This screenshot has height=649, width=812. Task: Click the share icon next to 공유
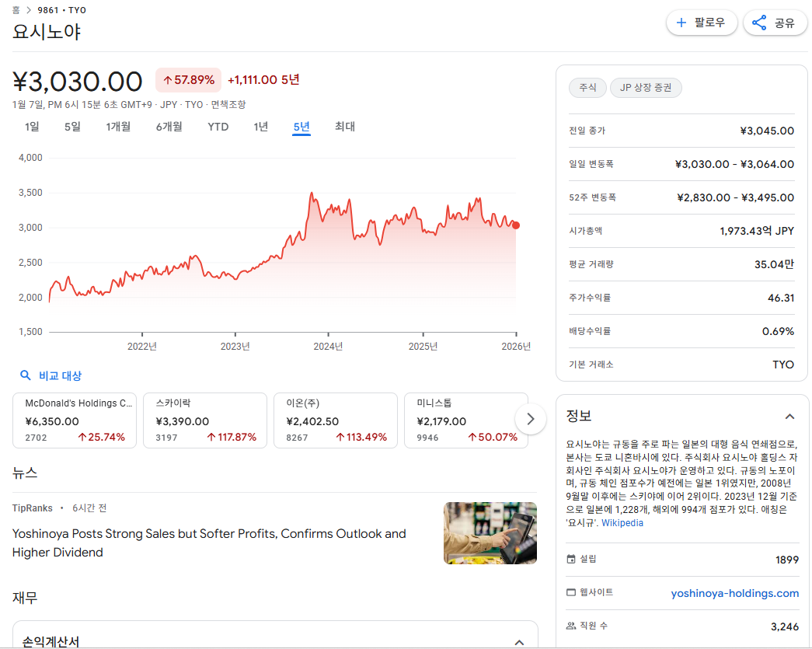pyautogui.click(x=759, y=23)
